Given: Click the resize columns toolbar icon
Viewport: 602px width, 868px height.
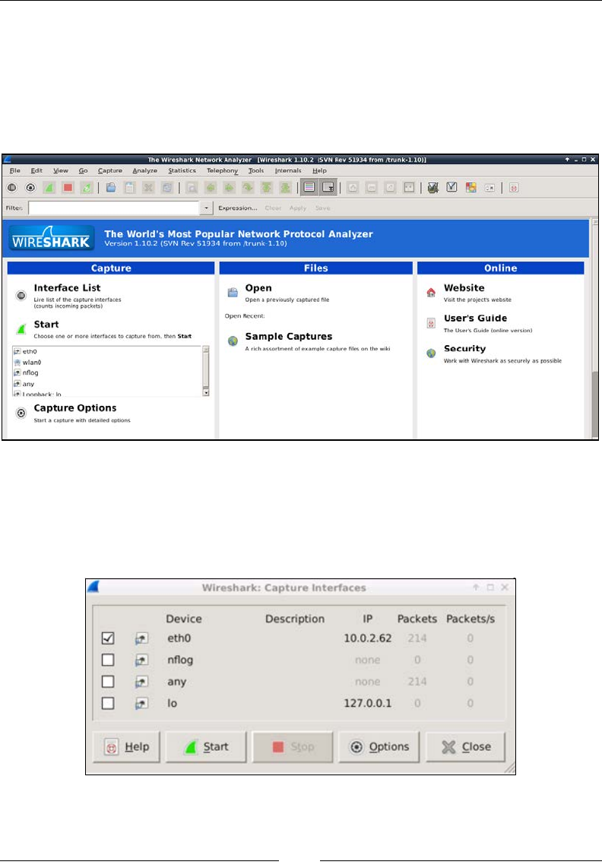Looking at the screenshot, I should point(409,188).
